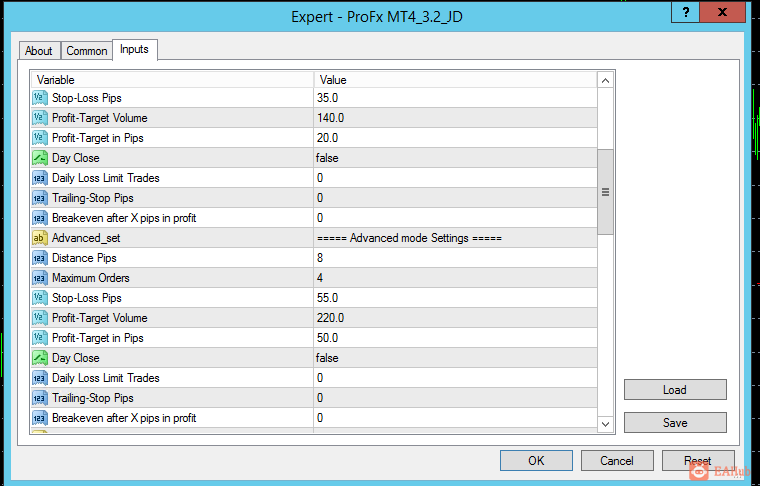The image size is (760, 486).
Task: Select the Inputs tab
Action: point(134,49)
